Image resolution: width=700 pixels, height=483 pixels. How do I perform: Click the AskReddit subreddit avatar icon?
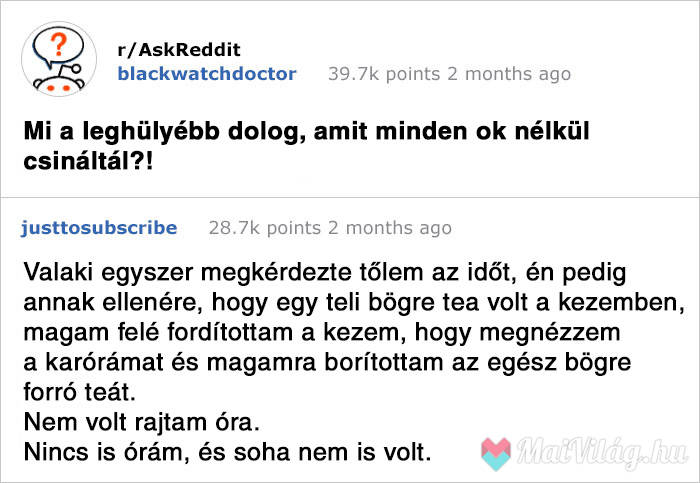(x=59, y=59)
